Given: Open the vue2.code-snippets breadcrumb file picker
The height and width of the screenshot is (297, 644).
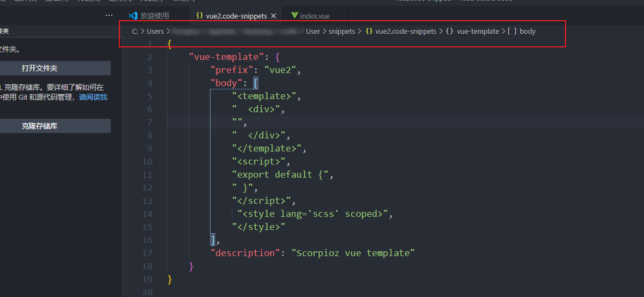Looking at the screenshot, I should [x=401, y=31].
